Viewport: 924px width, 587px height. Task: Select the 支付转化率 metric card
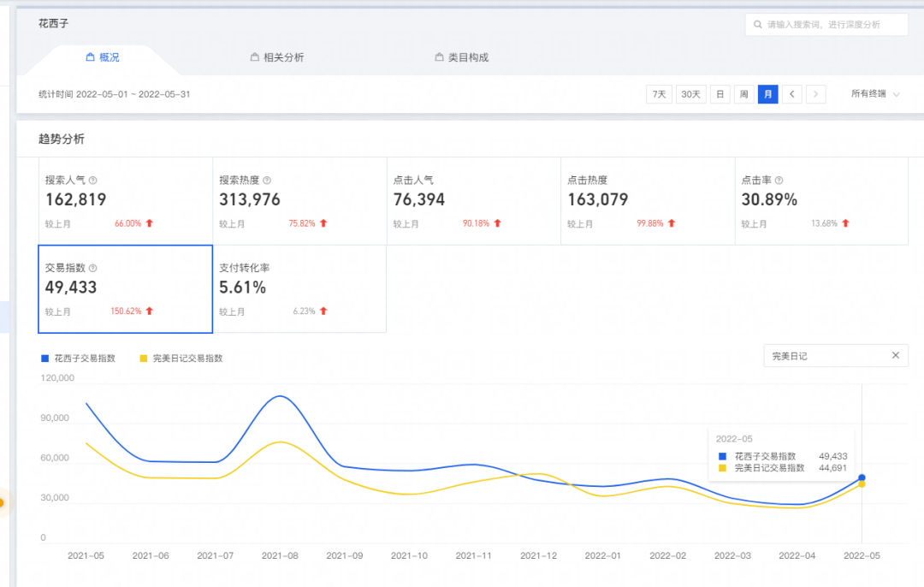(x=299, y=289)
